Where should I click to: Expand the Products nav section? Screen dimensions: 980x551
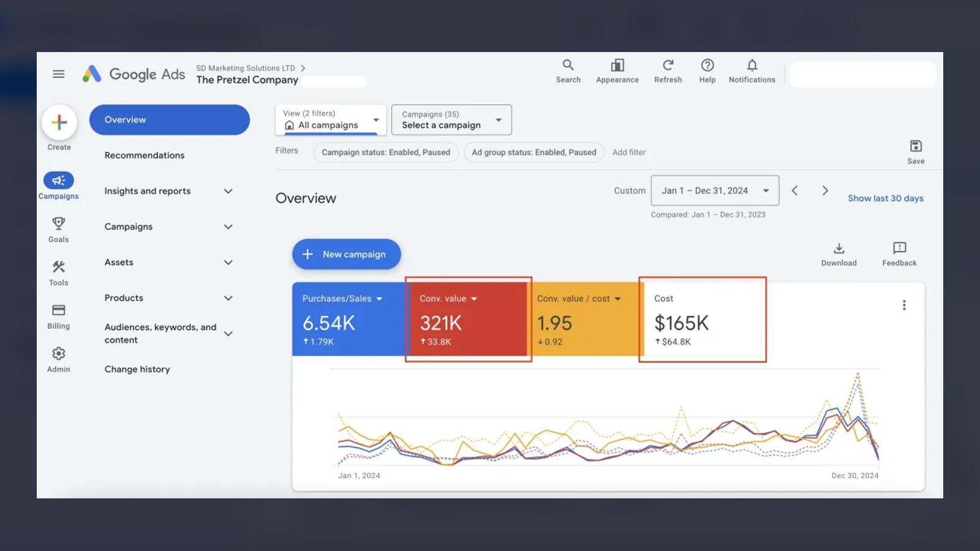pyautogui.click(x=228, y=298)
